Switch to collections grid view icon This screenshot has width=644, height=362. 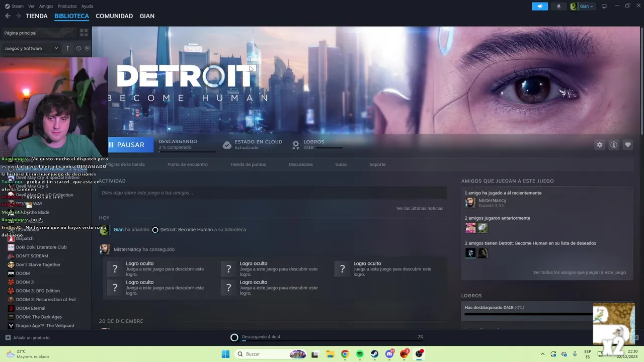coord(84,33)
